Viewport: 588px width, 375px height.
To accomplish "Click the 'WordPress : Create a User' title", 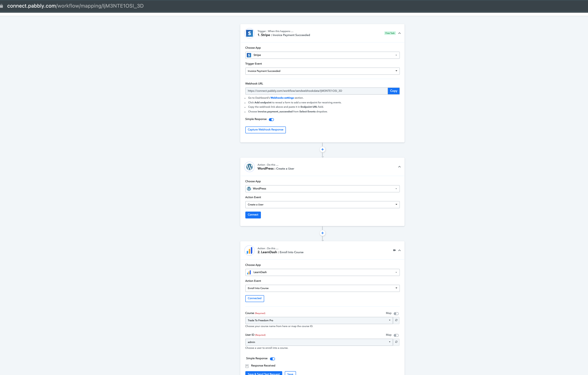I will (x=276, y=169).
